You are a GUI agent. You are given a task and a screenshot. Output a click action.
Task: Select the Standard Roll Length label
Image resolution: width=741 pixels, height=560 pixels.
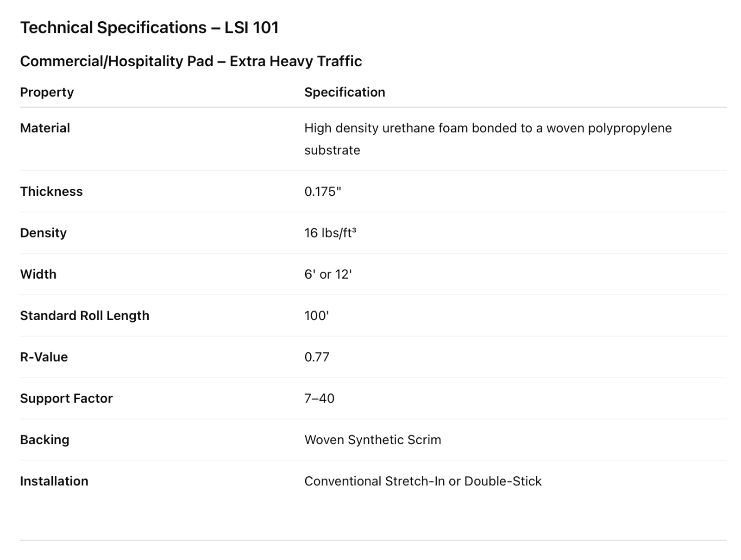click(x=85, y=316)
